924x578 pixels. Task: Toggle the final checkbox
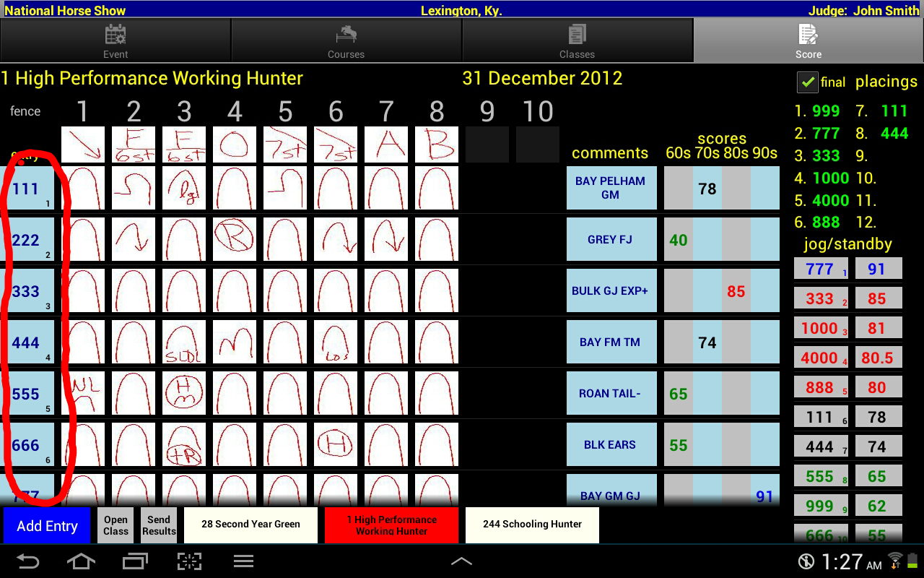807,82
